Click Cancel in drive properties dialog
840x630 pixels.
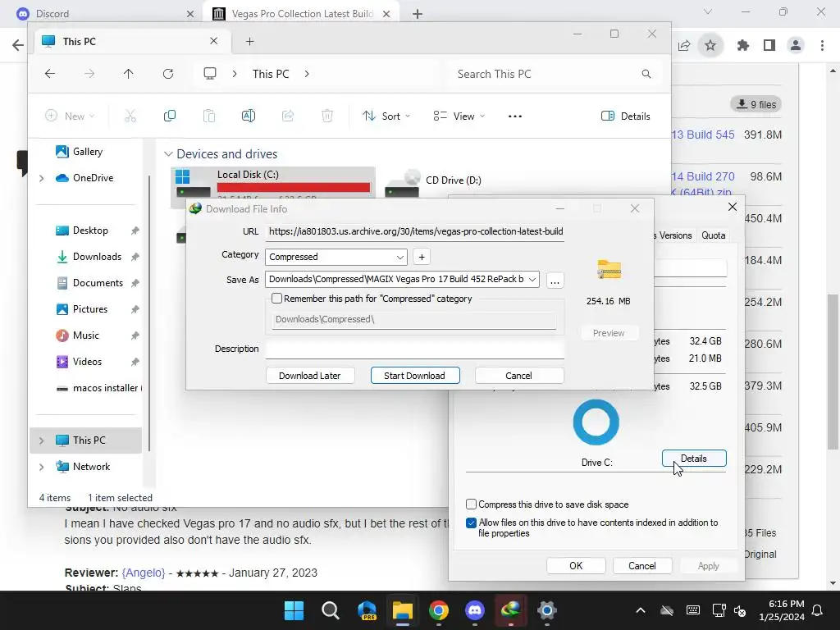coord(641,566)
